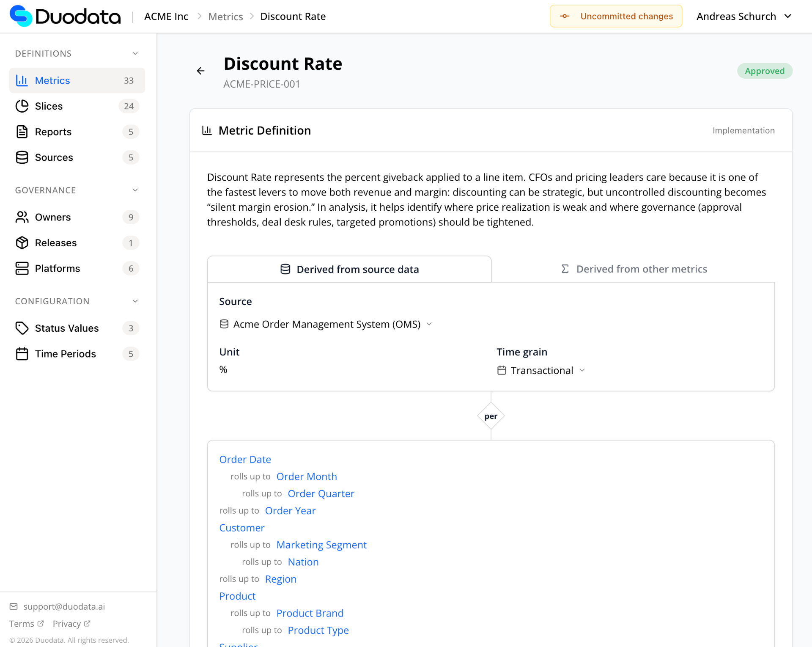Click the Uncommitted changes button
The height and width of the screenshot is (647, 812).
pyautogui.click(x=616, y=16)
